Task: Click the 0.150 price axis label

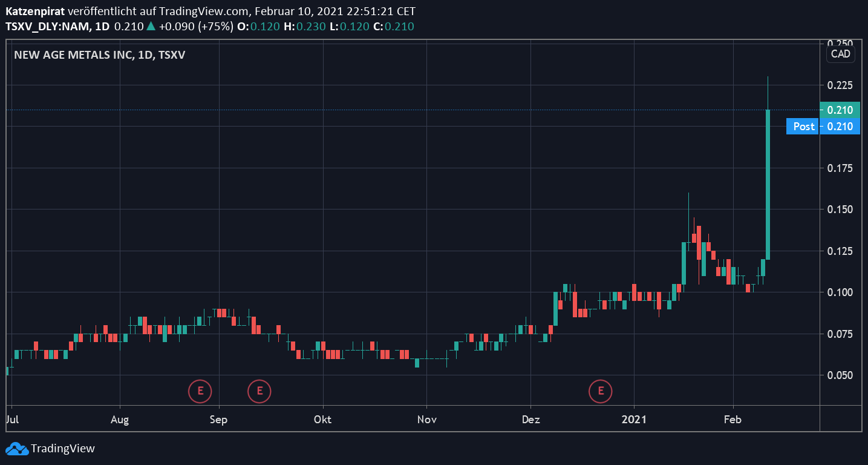Action: click(840, 209)
